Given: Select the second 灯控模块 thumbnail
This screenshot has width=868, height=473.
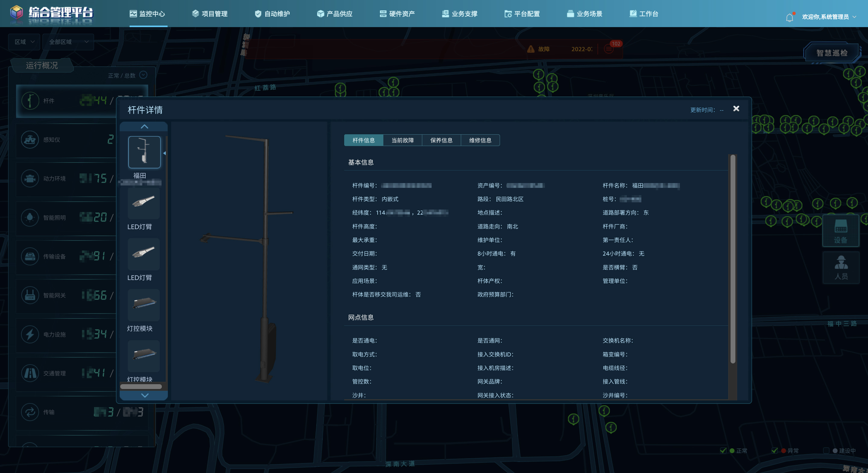Looking at the screenshot, I should (144, 356).
